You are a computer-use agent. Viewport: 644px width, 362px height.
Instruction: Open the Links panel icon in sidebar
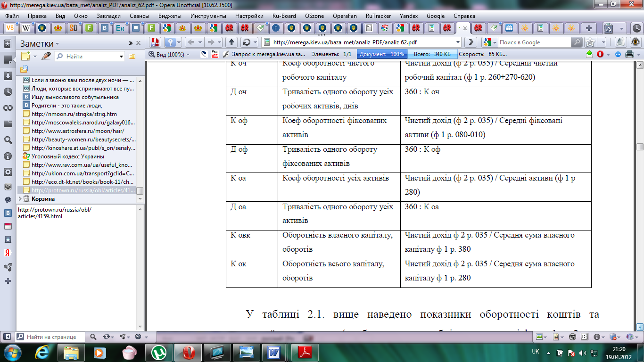coord(8,108)
